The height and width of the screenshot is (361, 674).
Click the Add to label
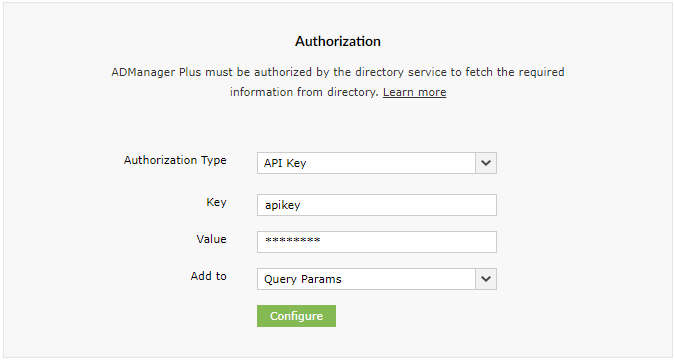tap(208, 276)
